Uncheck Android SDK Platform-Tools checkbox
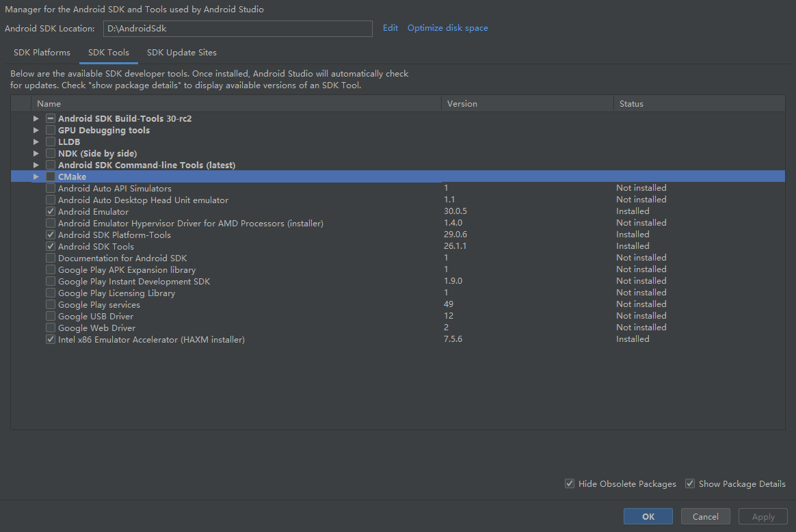 (x=50, y=235)
